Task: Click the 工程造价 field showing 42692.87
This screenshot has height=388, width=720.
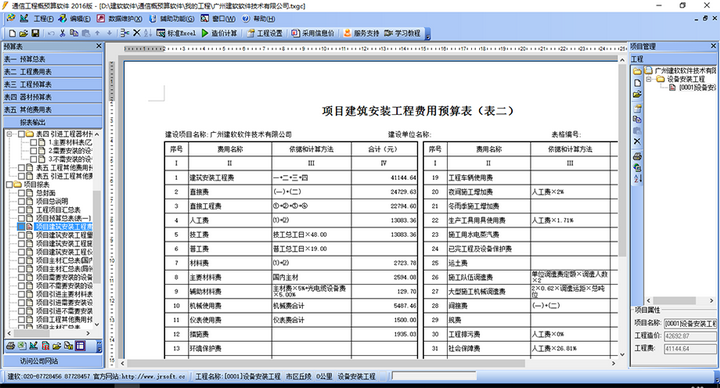Action: (690, 336)
